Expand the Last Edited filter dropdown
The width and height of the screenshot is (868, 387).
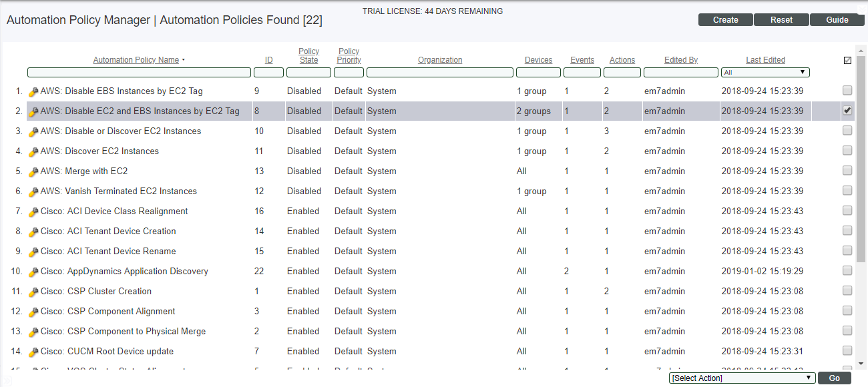765,72
